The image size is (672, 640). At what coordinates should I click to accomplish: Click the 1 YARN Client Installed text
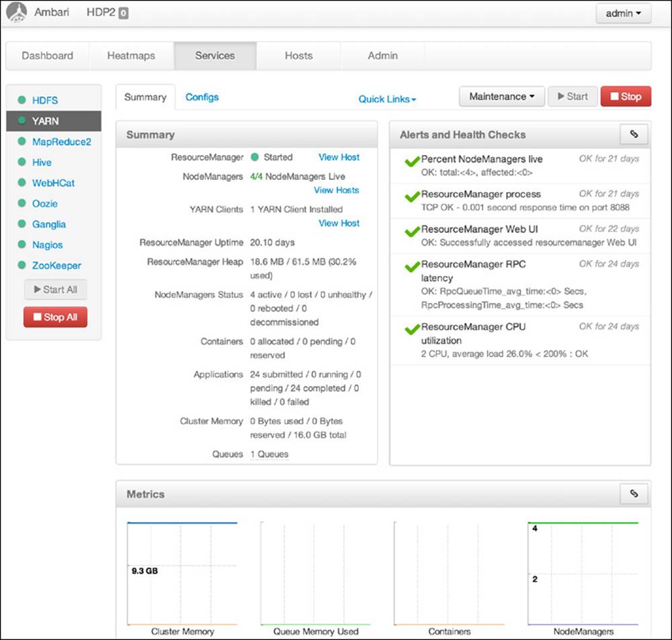(296, 210)
